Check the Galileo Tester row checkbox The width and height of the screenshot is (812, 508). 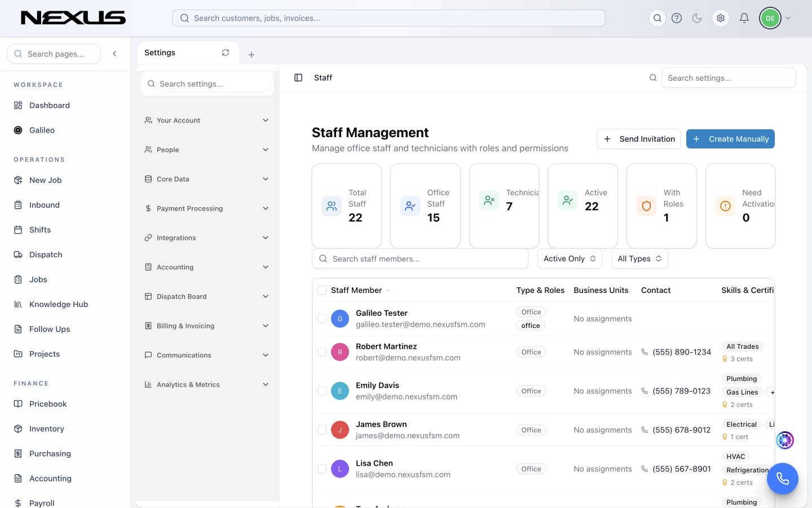(x=322, y=319)
